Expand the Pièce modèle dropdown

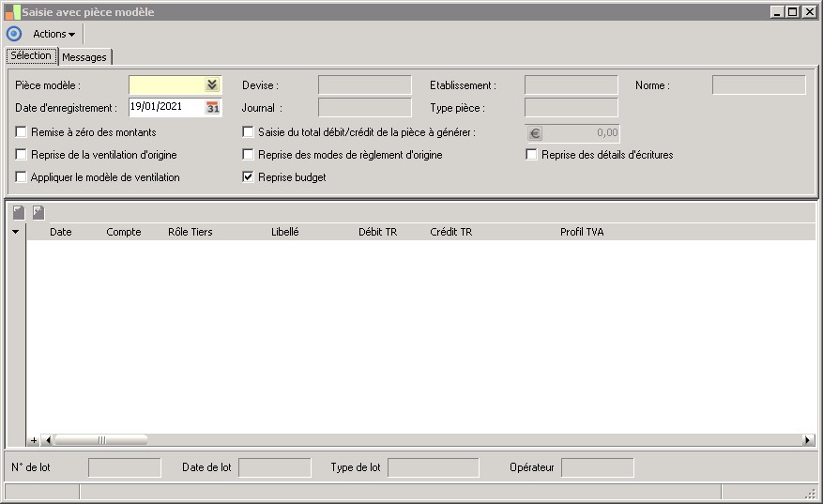coord(212,85)
